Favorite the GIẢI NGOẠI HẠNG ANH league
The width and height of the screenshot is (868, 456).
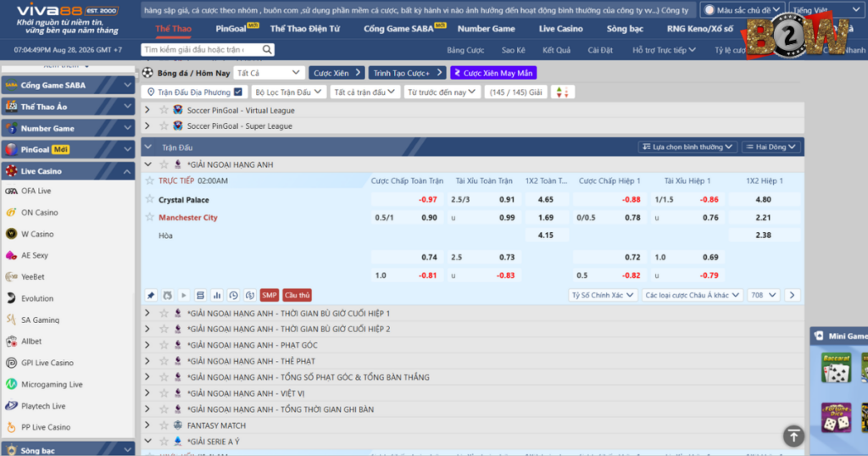(164, 164)
